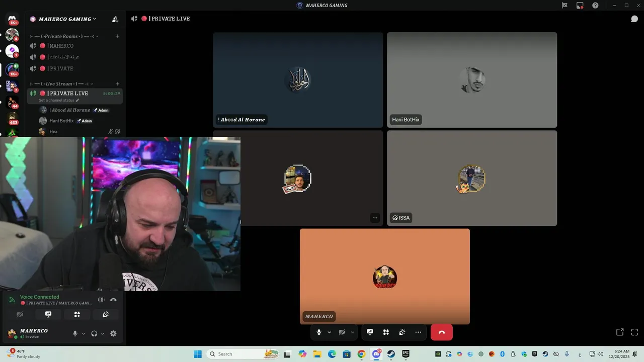Open soundboard icon in the call control bar
The height and width of the screenshot is (362, 644).
click(402, 332)
